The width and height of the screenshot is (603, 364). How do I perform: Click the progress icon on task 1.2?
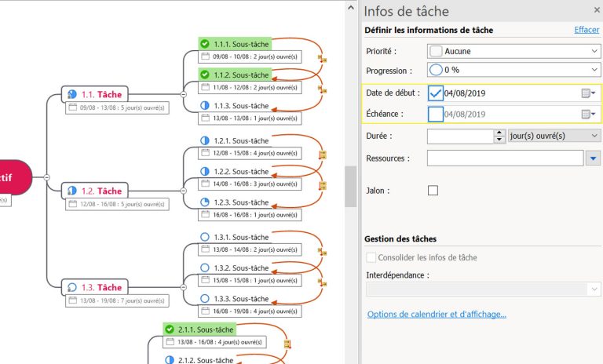point(71,191)
